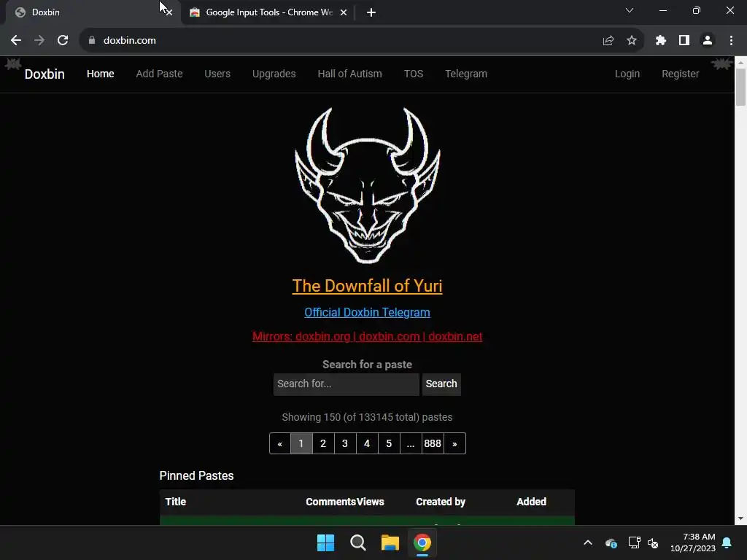Select pagination page 1

pos(301,444)
